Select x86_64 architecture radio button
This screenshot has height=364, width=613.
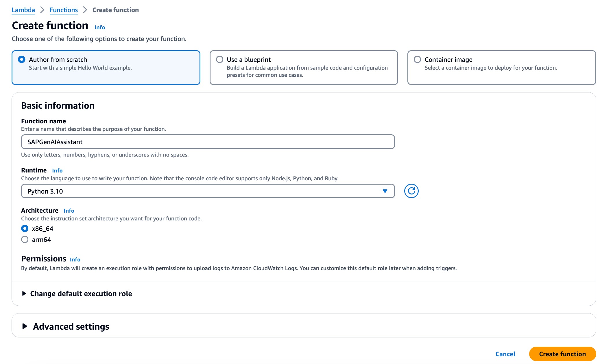[x=25, y=229]
